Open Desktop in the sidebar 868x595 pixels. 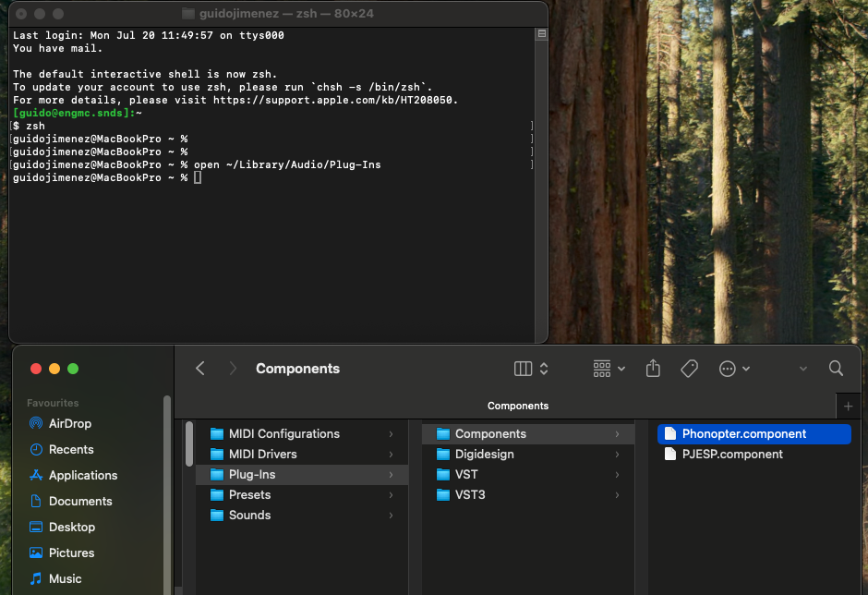click(x=62, y=527)
